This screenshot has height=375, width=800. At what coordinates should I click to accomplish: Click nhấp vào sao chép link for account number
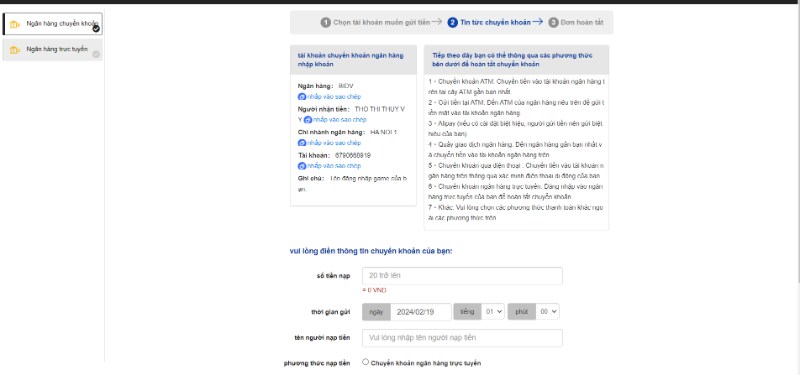click(334, 166)
